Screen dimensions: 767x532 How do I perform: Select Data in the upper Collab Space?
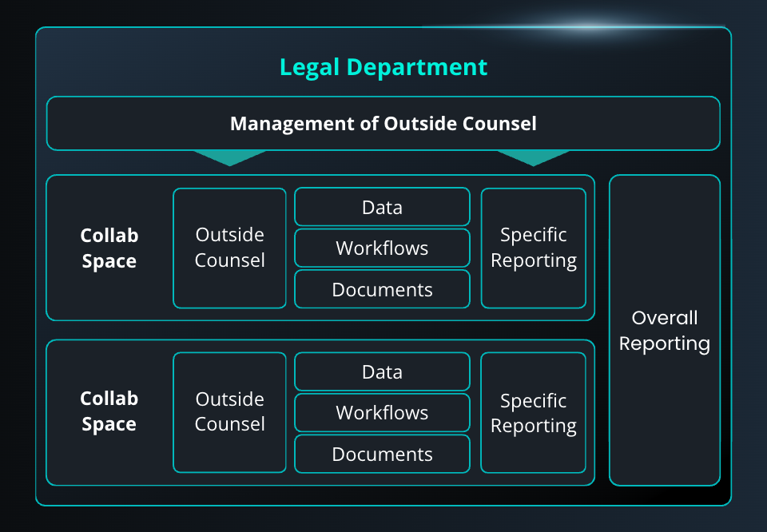click(x=382, y=207)
